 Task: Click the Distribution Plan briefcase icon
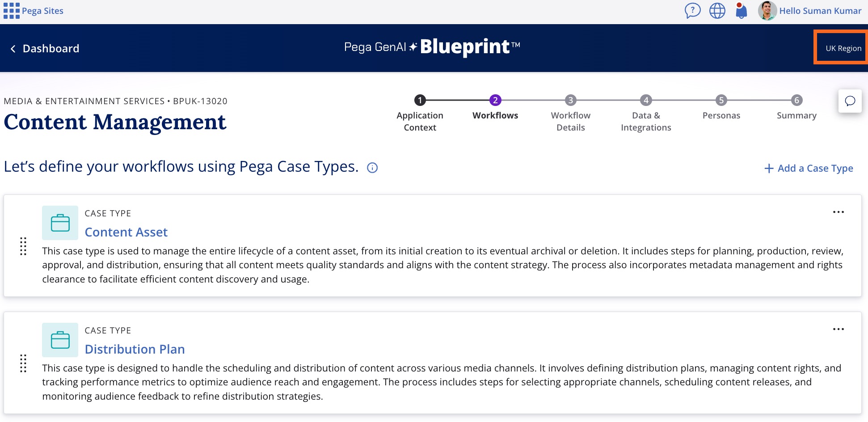point(60,340)
